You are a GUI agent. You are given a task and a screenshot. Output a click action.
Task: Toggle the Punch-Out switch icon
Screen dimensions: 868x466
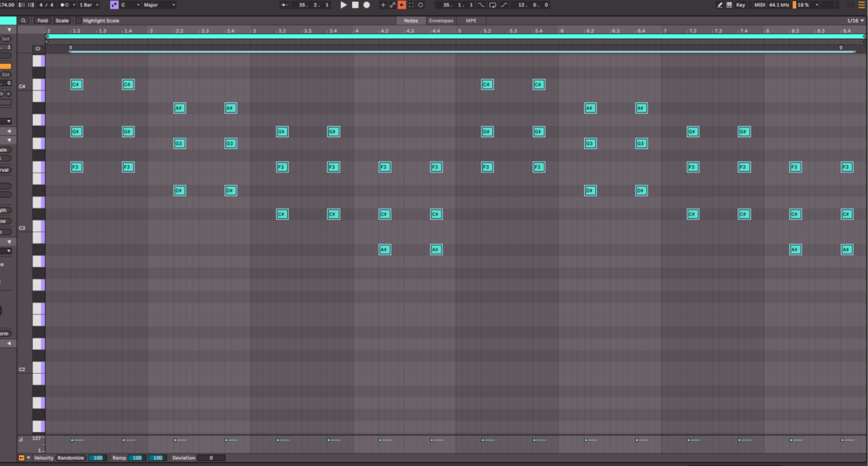pos(504,5)
